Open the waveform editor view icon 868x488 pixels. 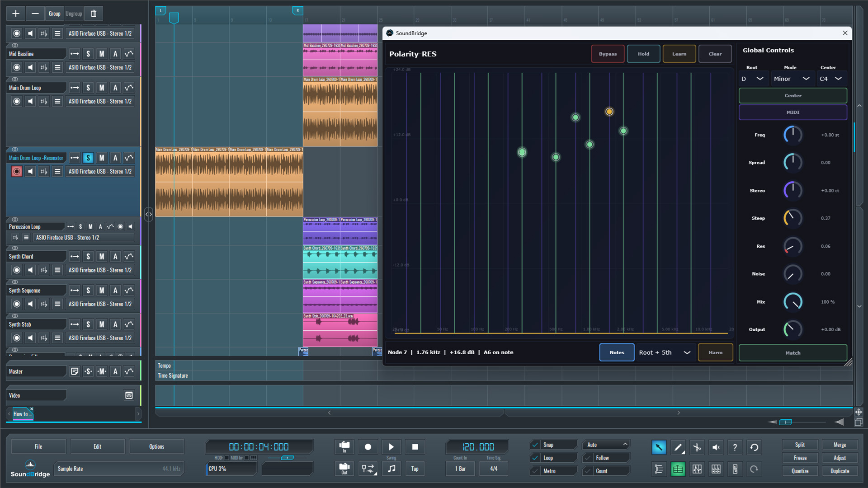click(x=697, y=469)
